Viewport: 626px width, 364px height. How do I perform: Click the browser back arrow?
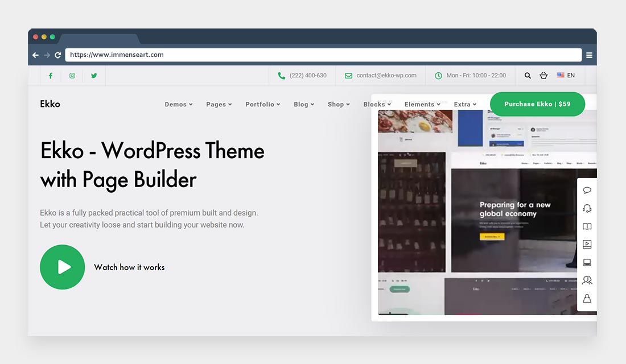coord(35,55)
